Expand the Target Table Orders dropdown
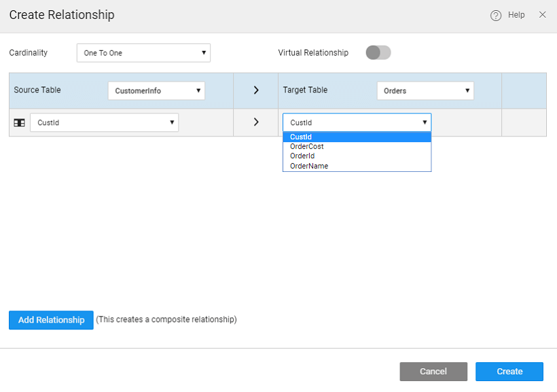Image resolution: width=557 pixels, height=392 pixels. pos(425,90)
